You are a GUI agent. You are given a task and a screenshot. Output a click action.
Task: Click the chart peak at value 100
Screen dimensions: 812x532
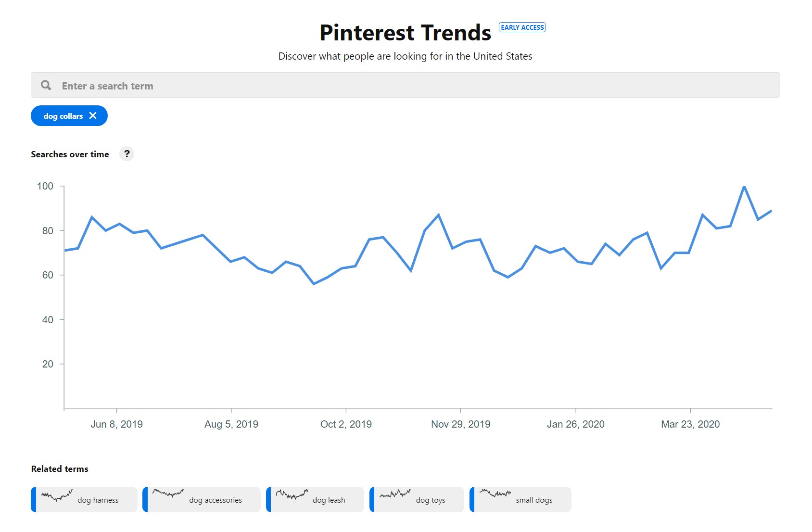(x=744, y=187)
